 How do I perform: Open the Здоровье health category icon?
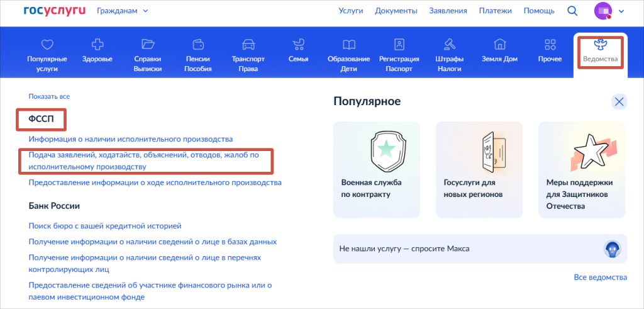point(97,45)
